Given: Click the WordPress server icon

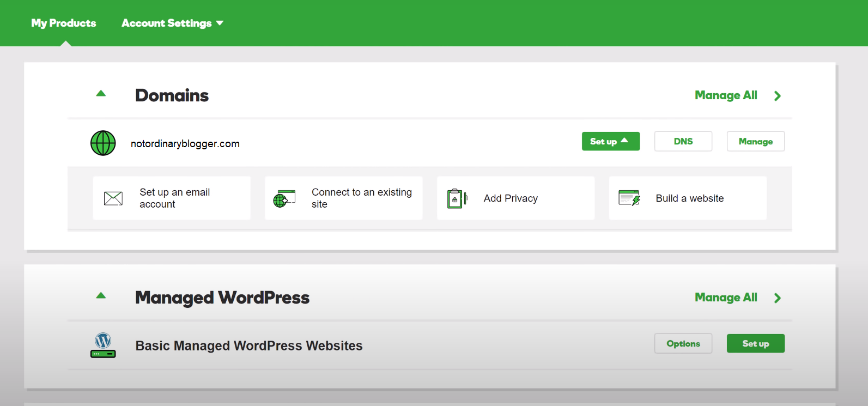Looking at the screenshot, I should point(103,346).
